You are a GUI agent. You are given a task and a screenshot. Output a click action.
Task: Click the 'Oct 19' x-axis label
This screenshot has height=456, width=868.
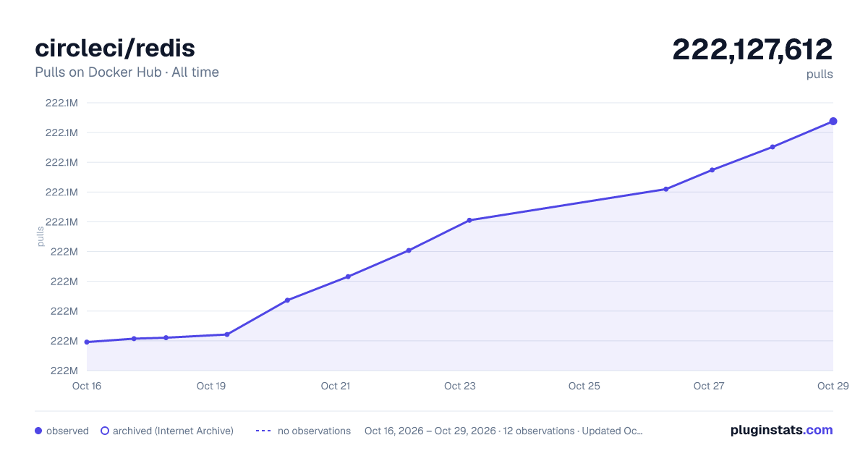pyautogui.click(x=211, y=386)
